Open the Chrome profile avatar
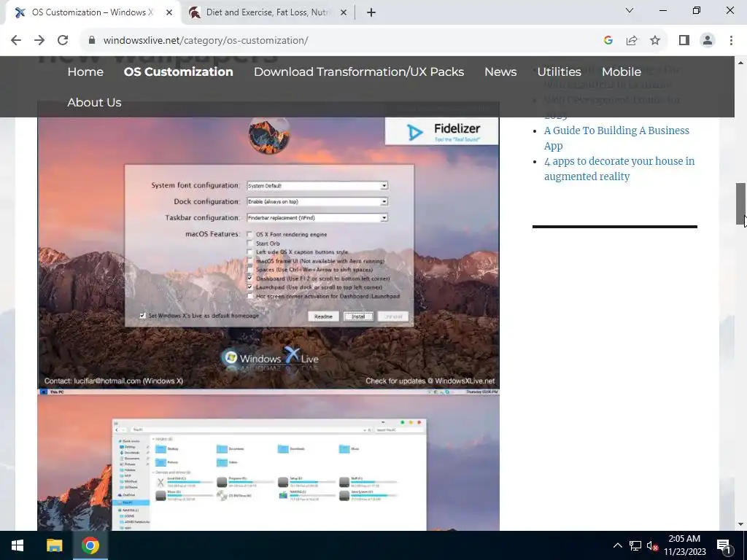Image resolution: width=747 pixels, height=560 pixels. point(708,41)
